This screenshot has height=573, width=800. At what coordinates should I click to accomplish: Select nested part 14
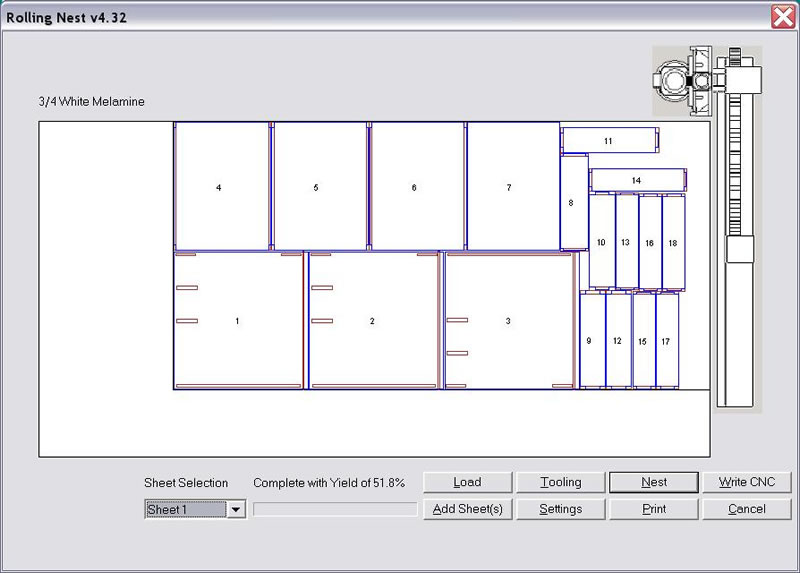[638, 180]
